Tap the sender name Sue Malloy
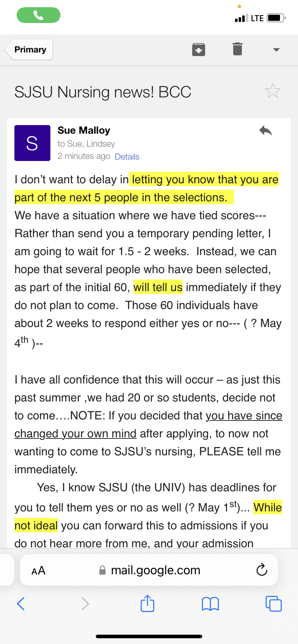The image size is (298, 644). 84,130
